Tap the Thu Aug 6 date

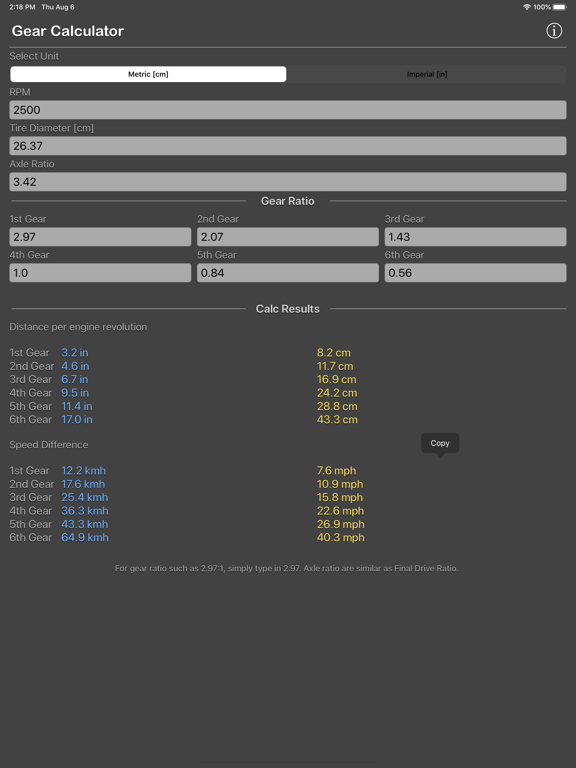(x=58, y=7)
